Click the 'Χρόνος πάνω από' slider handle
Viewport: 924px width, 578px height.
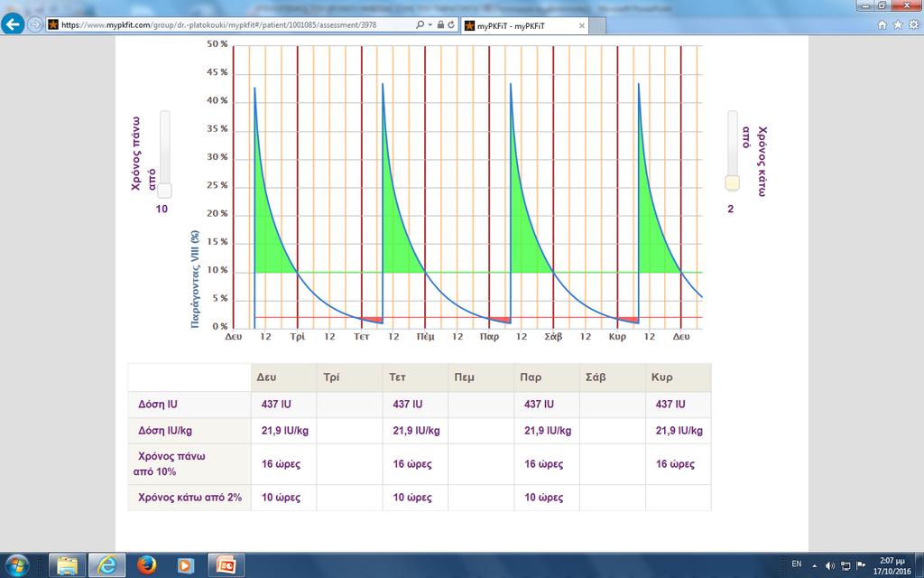[x=164, y=191]
